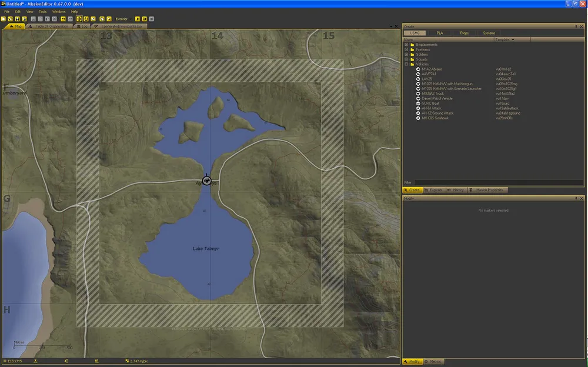Expand the Emplacements tree node

(406, 45)
